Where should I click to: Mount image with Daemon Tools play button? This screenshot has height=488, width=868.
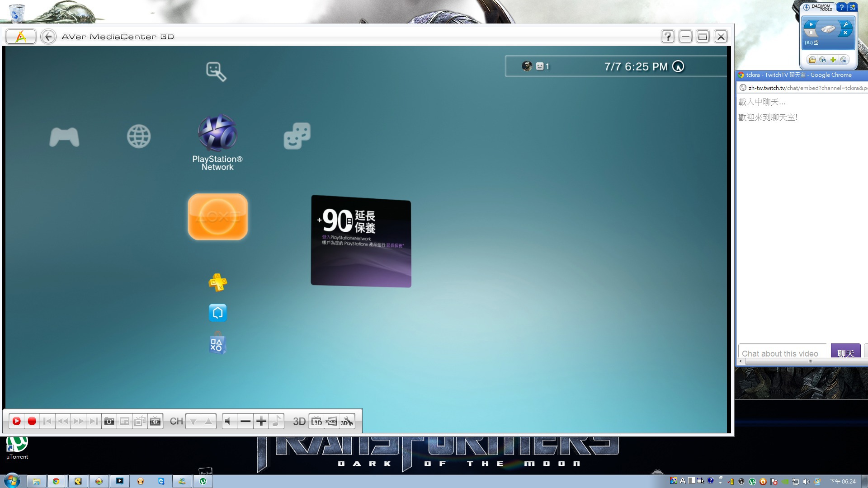point(811,25)
